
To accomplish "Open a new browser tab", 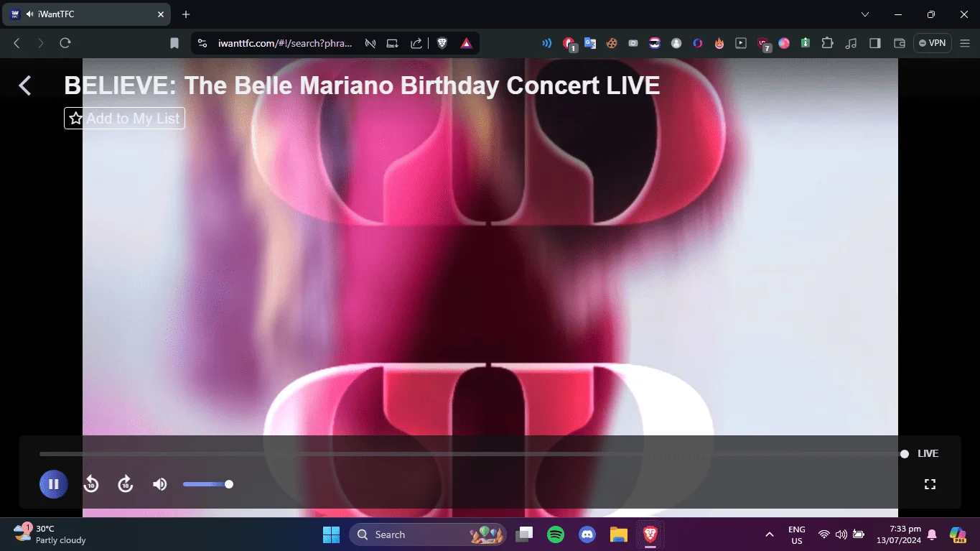I will coord(186,14).
